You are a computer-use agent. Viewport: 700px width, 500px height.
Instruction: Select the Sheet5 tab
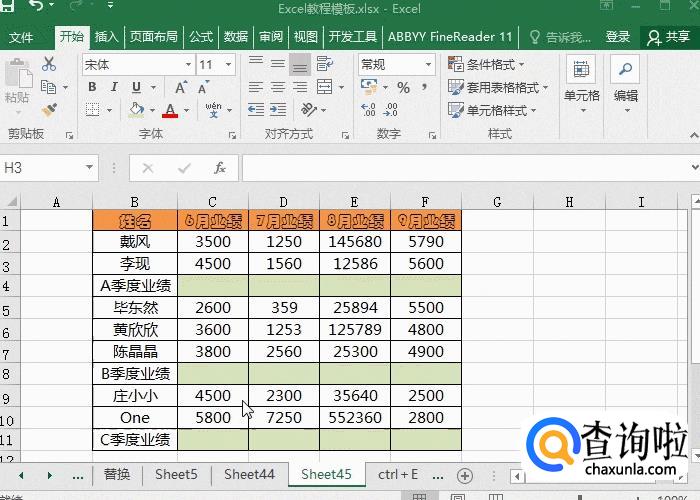pos(176,474)
